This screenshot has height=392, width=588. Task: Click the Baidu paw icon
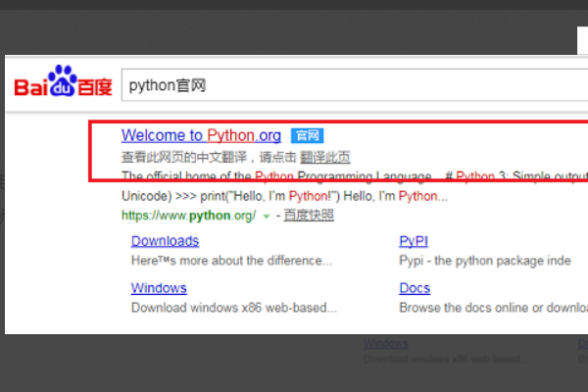click(63, 78)
